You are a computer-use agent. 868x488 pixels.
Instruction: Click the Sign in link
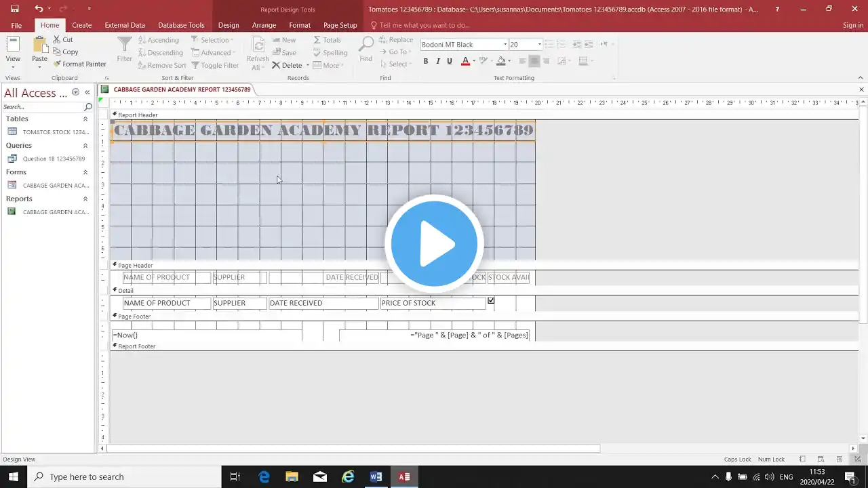point(853,25)
